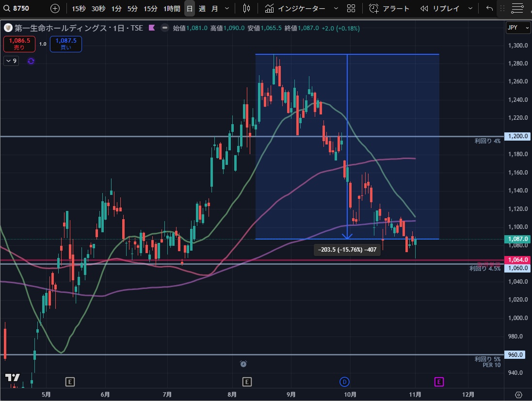Viewport: 532px width, 401px height.
Task: Select the 30秒 interval
Action: (98, 8)
